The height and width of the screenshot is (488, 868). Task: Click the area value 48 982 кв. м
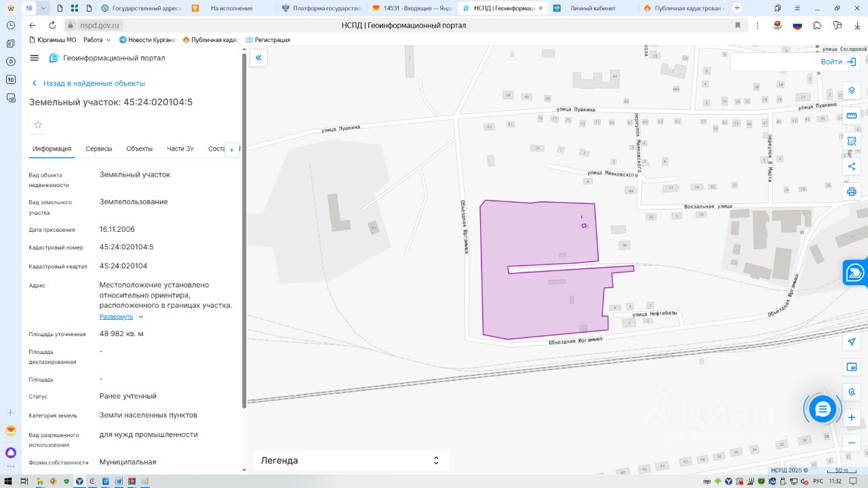point(121,333)
